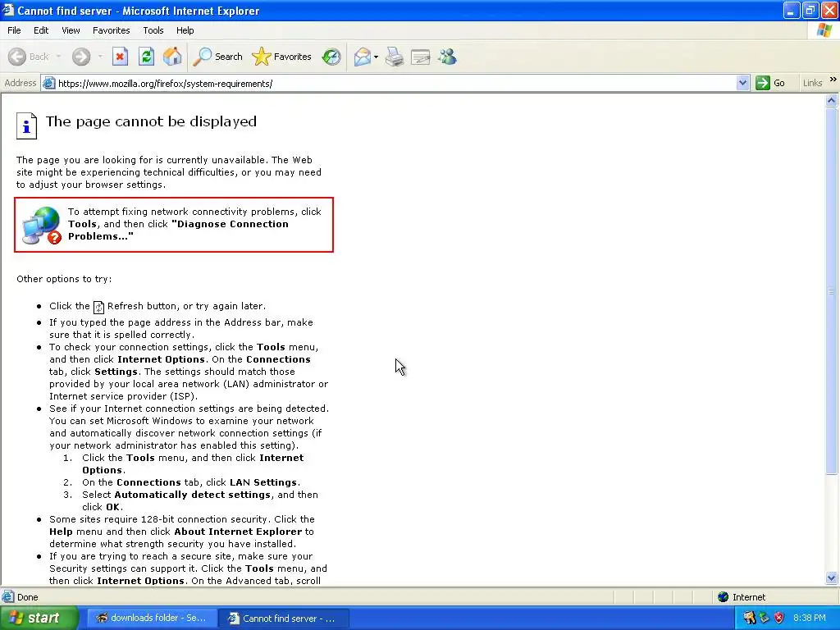Click the page icon in address bar
The image size is (840, 630).
[x=48, y=83]
